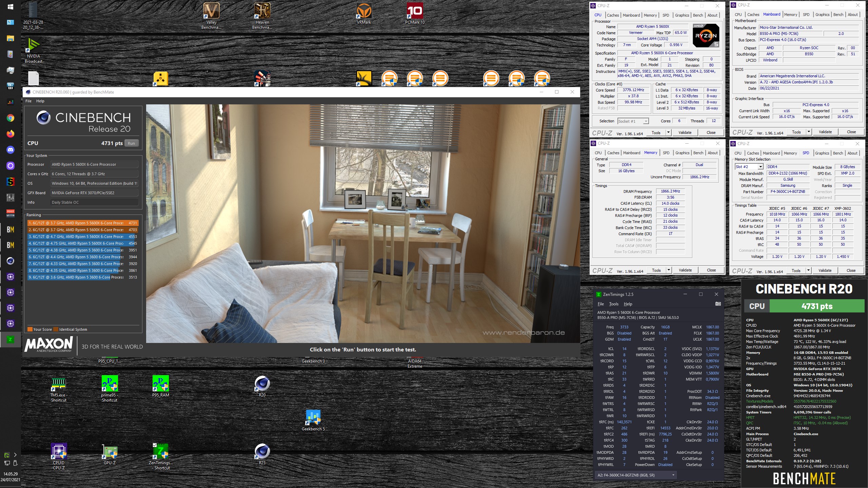Open Discord from the taskbar

pyautogui.click(x=10, y=150)
